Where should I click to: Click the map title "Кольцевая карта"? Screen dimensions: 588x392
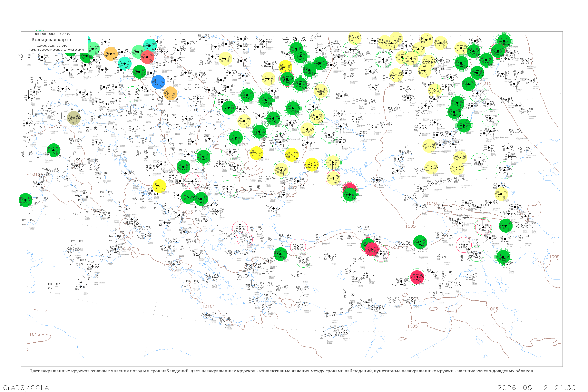(x=51, y=40)
